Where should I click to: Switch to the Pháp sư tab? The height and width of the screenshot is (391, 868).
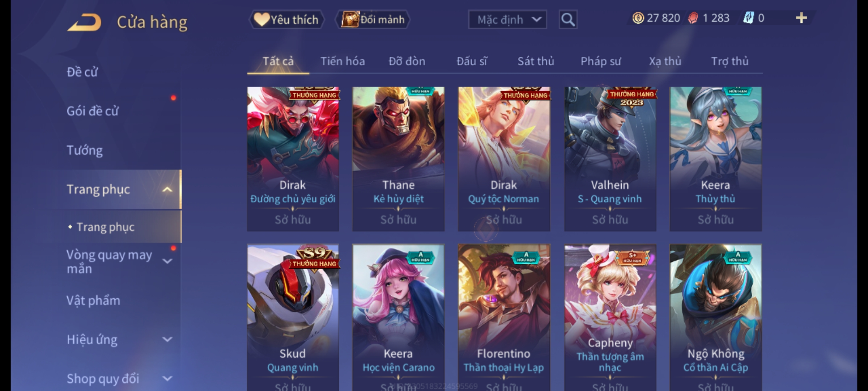[601, 61]
